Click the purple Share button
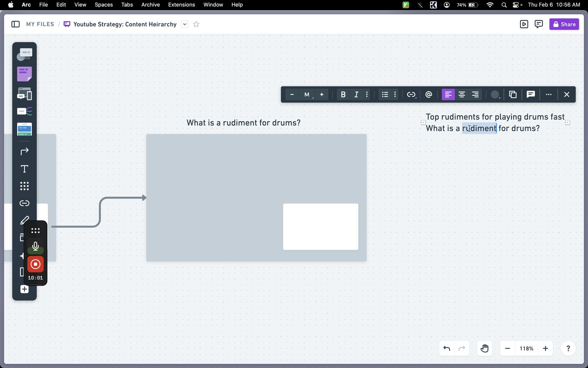The image size is (588, 368). point(564,24)
